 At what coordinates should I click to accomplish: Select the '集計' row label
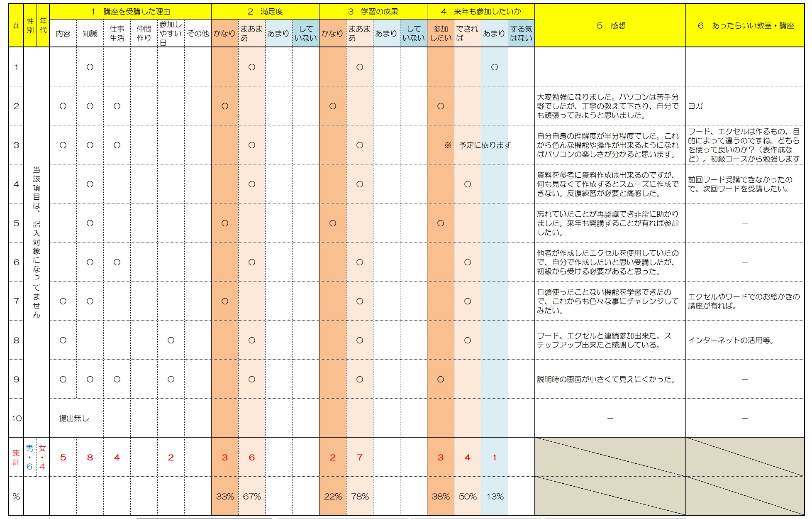16,457
